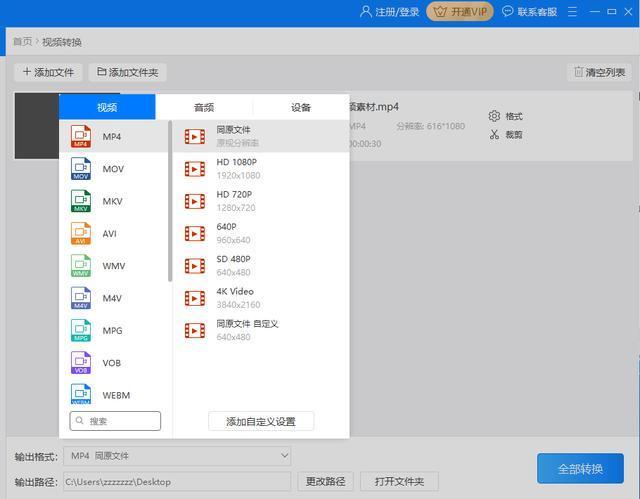Pick the MKV format icon
This screenshot has width=640, height=499.
pos(81,201)
